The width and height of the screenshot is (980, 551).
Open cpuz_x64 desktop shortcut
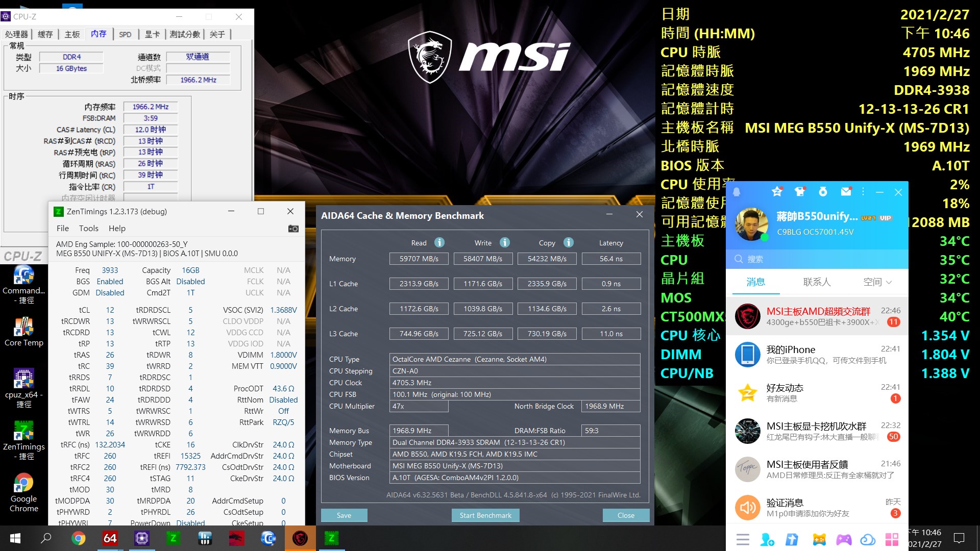click(x=23, y=388)
